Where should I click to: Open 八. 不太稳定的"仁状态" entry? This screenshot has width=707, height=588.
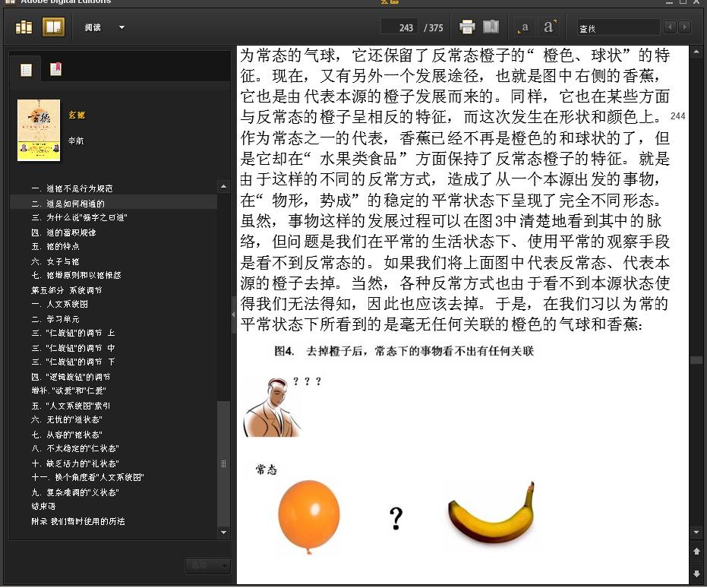click(x=75, y=448)
